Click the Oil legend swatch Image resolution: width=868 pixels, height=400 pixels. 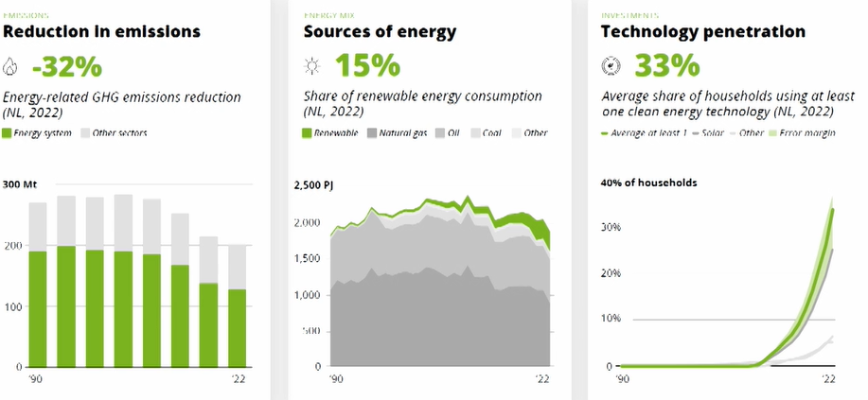441,133
